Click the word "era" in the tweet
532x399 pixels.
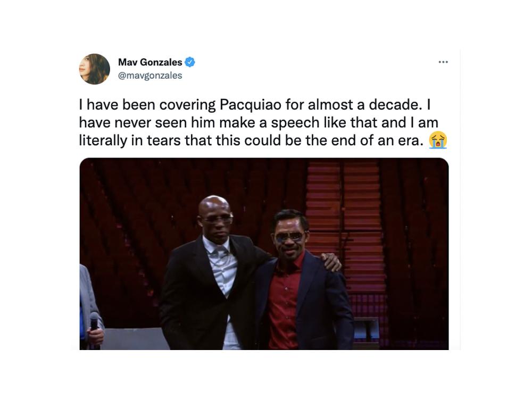click(x=409, y=140)
